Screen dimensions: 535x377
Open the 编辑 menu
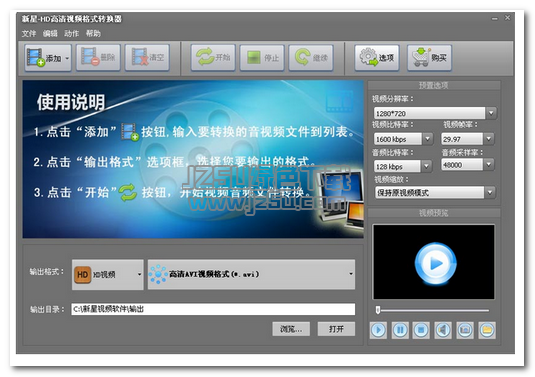click(50, 33)
